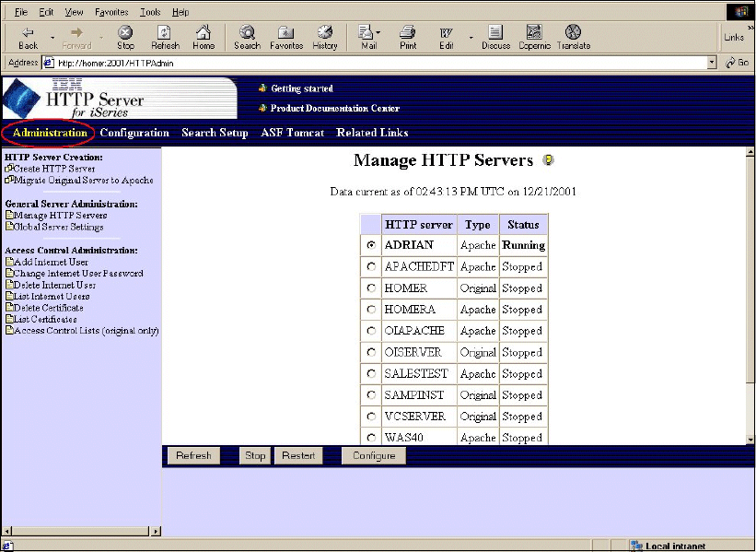Click the Print toolbar icon
This screenshot has height=552, width=756.
[408, 37]
